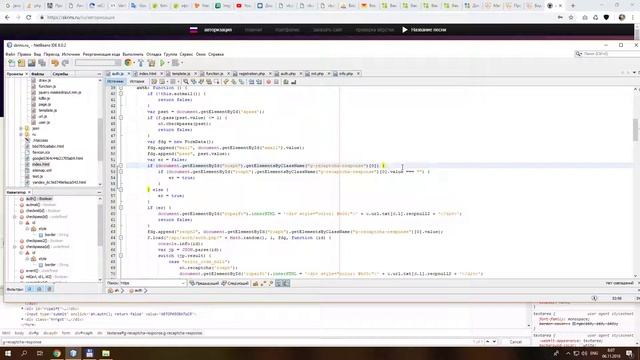
Task: Click the Open Project toolbar icon
Action: 32,63
